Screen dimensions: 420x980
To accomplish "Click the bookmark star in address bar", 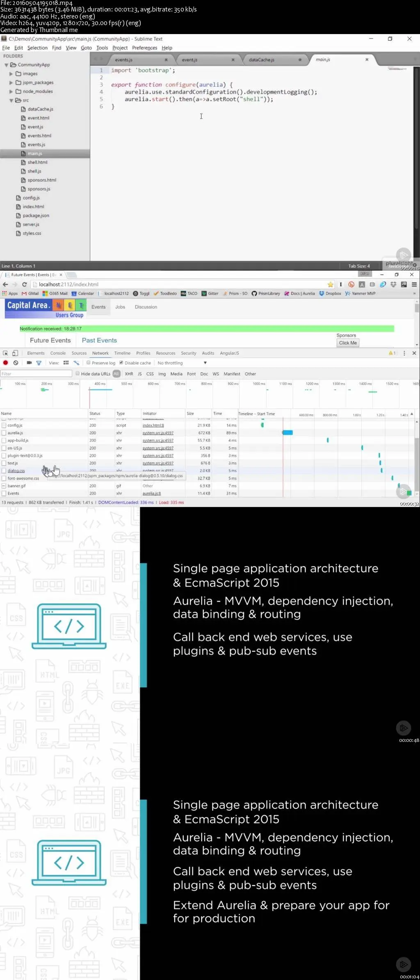I will coord(331,285).
